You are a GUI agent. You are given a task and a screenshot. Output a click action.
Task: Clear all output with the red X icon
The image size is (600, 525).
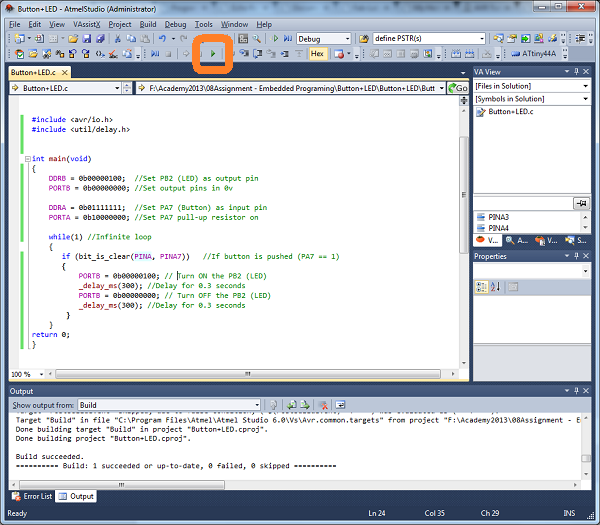[x=323, y=405]
